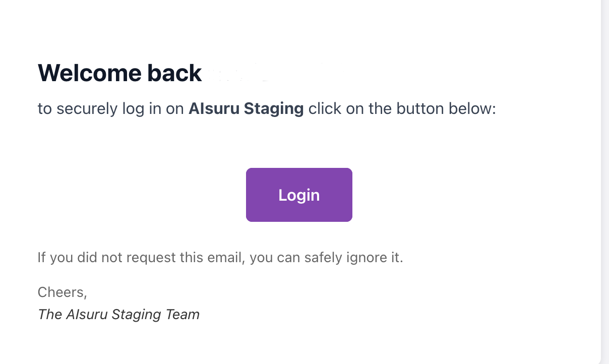The height and width of the screenshot is (364, 609).
Task: Click the phrase 'click on the button below:'
Action: click(402, 109)
